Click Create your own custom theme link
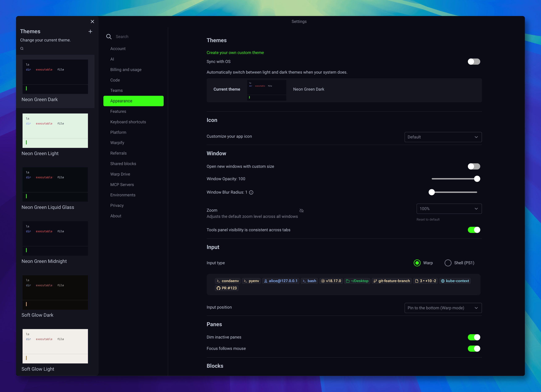The width and height of the screenshot is (541, 392). (x=235, y=53)
